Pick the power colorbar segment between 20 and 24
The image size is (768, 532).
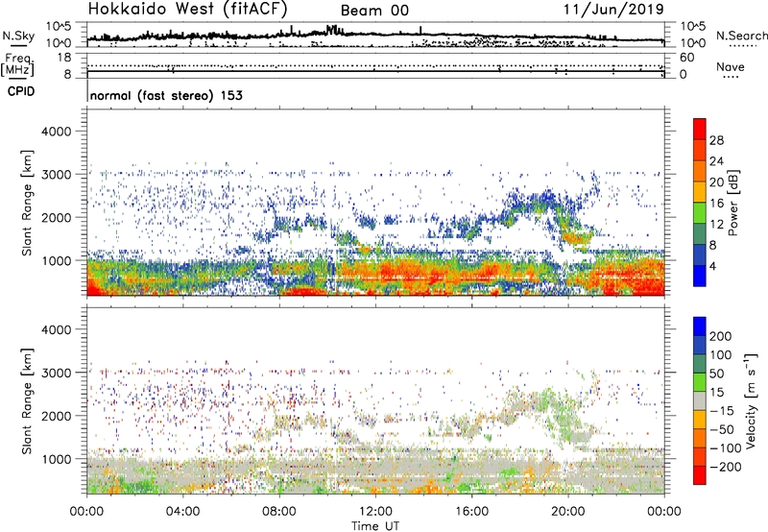(x=700, y=171)
